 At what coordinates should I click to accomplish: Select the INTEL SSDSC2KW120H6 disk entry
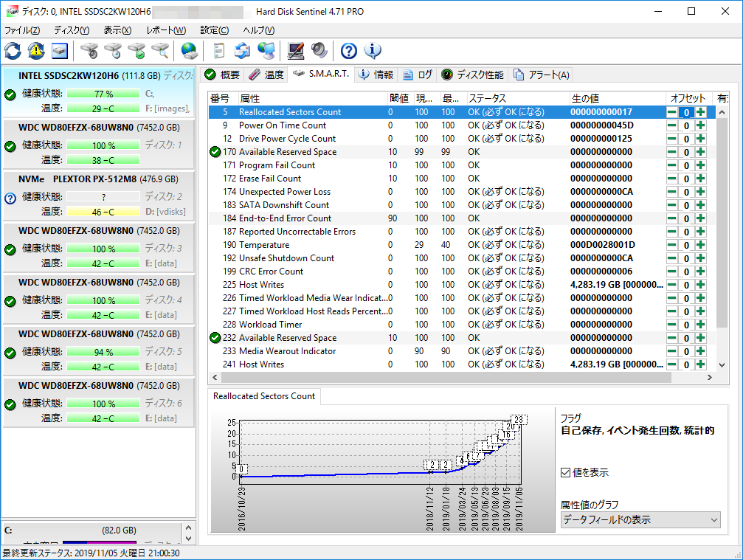(99, 92)
